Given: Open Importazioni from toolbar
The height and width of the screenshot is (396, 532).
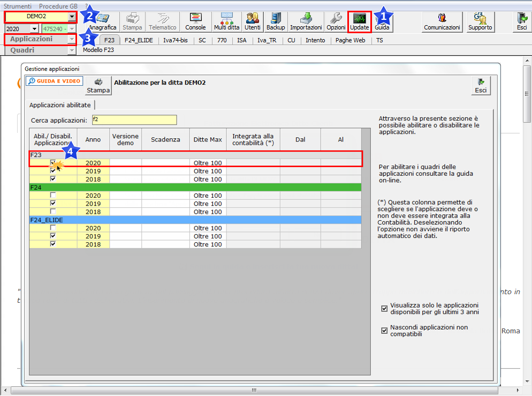Looking at the screenshot, I should 306,22.
